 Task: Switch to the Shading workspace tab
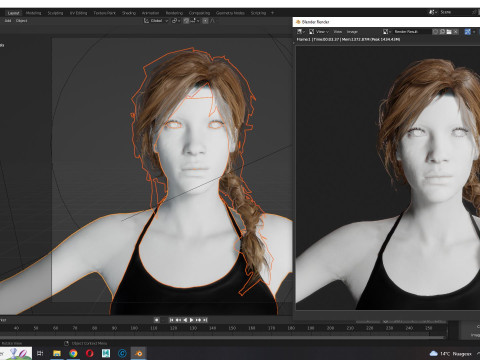129,13
